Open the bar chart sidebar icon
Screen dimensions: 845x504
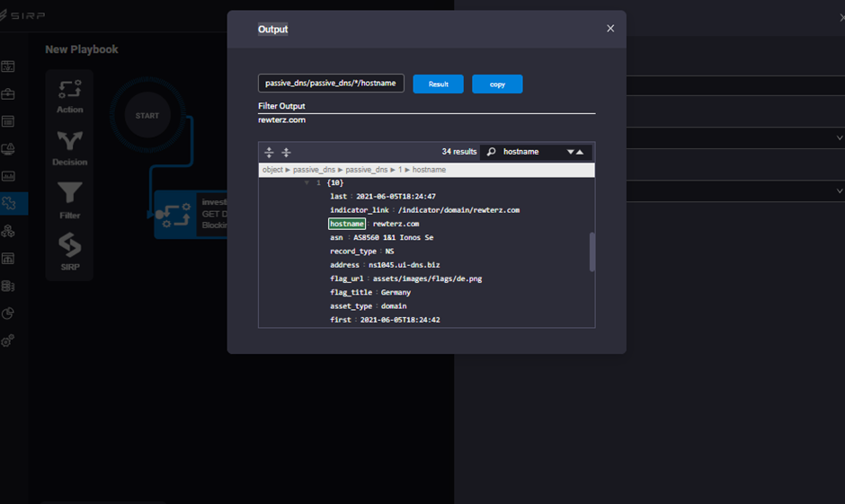8,176
